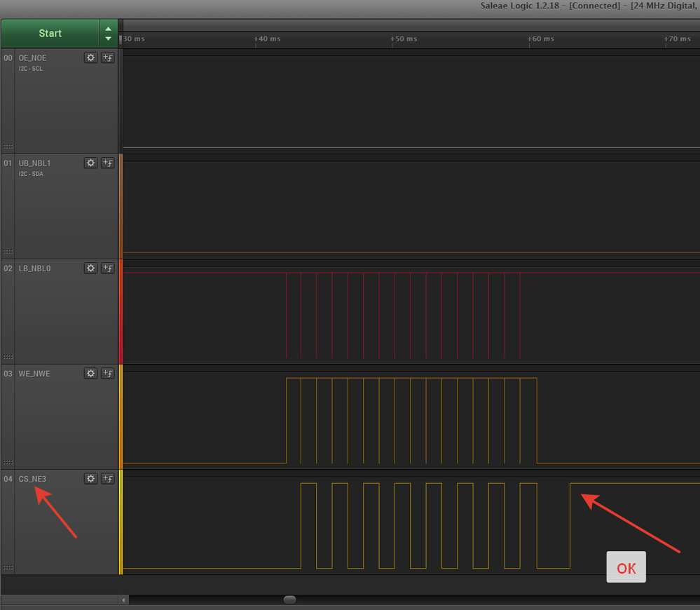Click the scrollbar left arrow
700x610 pixels.
123,599
